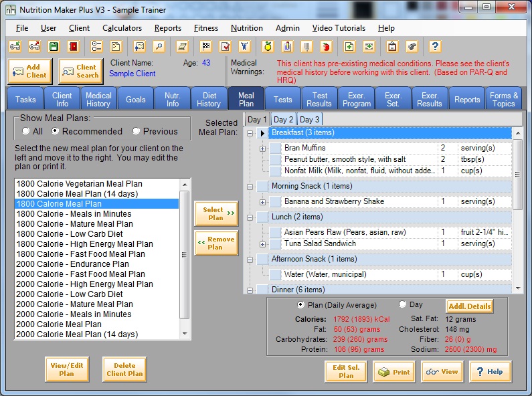This screenshot has width=532, height=396.
Task: Click the selected meal plan scrollbar thumb
Action: (517, 175)
